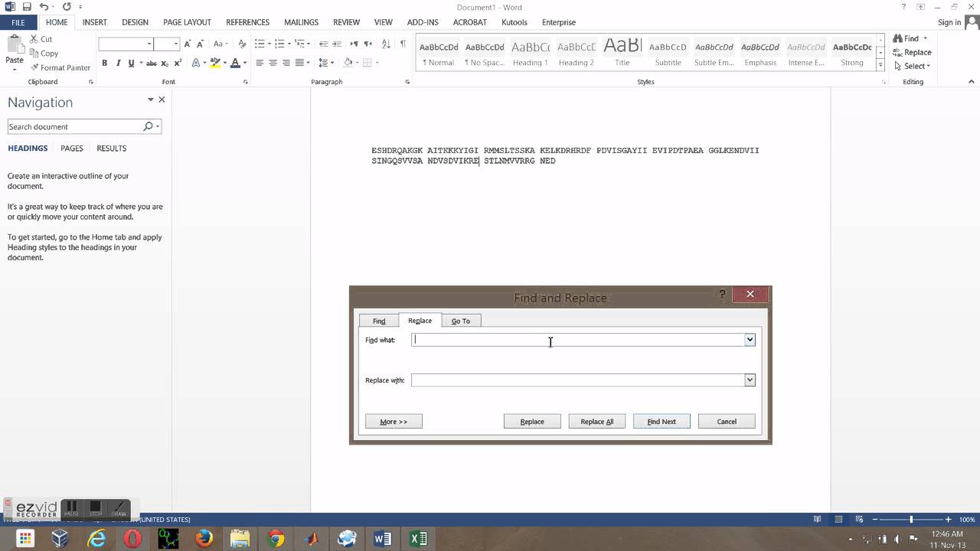The image size is (980, 551).
Task: Cancel the Find and Replace dialog
Action: tap(727, 422)
